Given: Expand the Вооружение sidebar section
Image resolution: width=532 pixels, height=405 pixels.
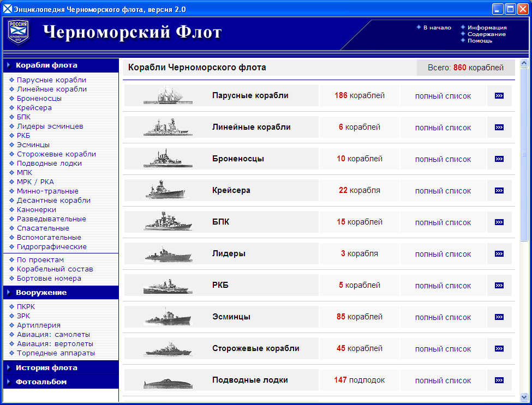Looking at the screenshot, I should click(x=61, y=293).
